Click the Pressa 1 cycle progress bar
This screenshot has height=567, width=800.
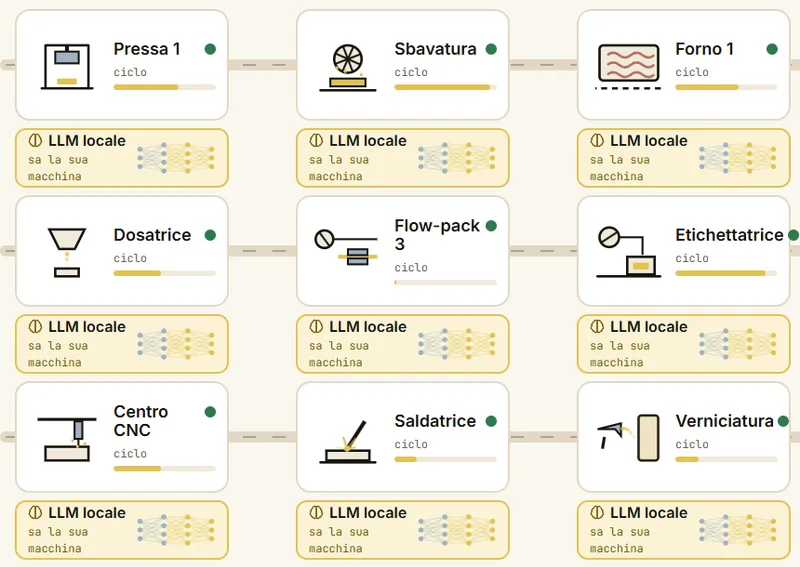pyautogui.click(x=165, y=87)
